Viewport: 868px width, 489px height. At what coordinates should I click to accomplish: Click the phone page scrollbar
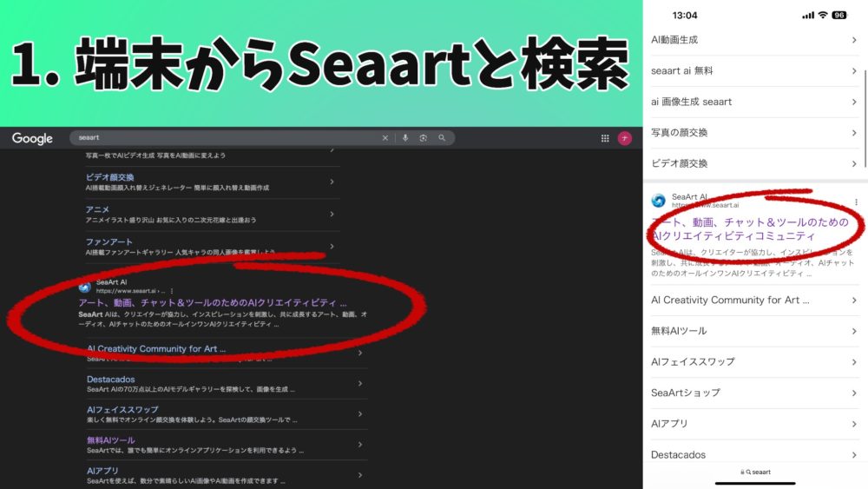[x=865, y=119]
